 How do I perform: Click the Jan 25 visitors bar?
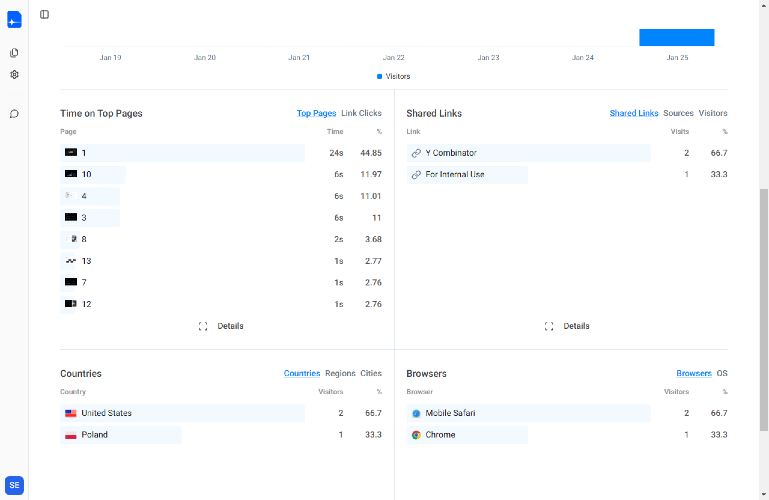[677, 37]
